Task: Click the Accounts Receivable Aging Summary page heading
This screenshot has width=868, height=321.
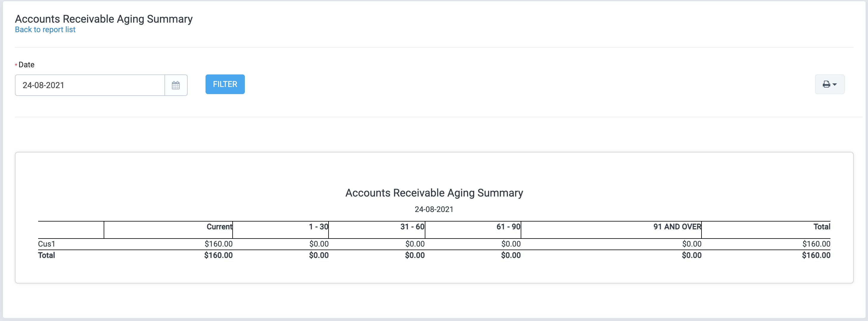Action: tap(104, 19)
